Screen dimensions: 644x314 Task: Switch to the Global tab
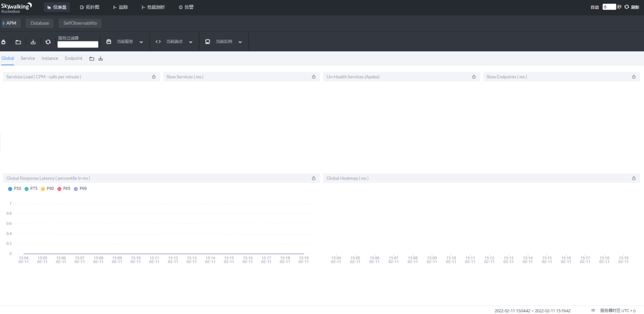8,58
